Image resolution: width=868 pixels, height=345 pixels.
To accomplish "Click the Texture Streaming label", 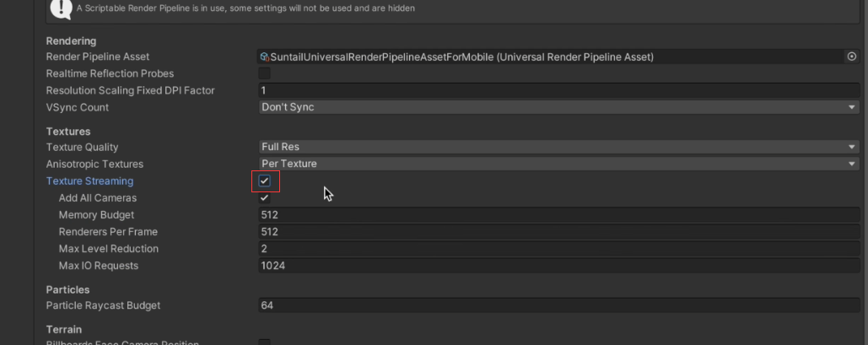I will (x=89, y=181).
